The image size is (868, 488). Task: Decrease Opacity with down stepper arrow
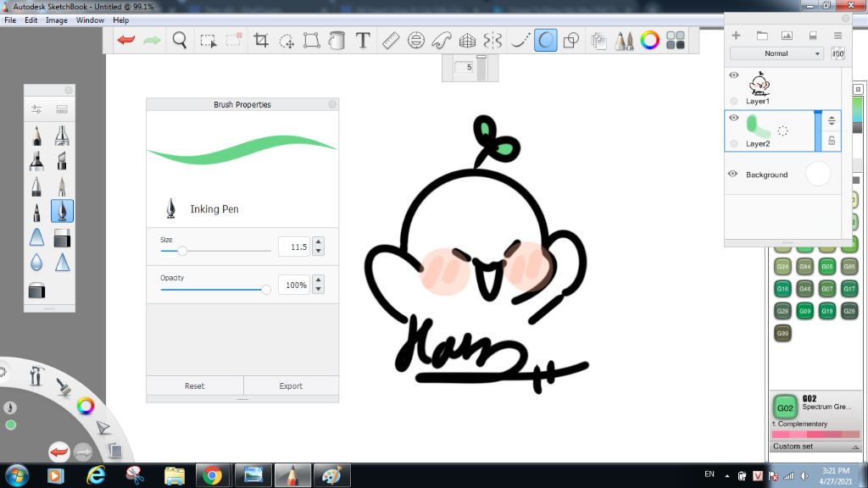[319, 290]
